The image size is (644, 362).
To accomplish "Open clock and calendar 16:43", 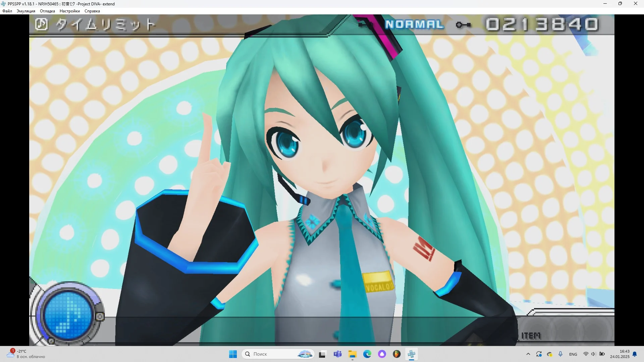I will (620, 354).
